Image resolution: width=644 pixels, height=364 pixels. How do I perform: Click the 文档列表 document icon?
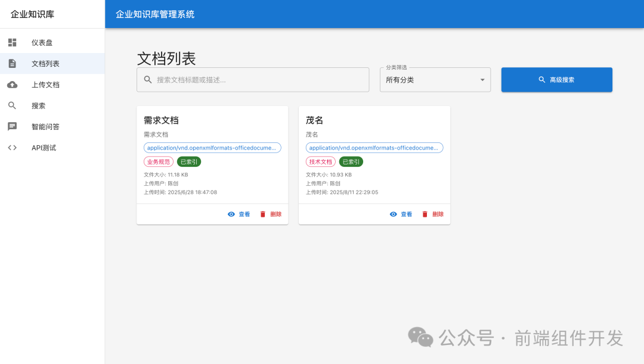click(12, 63)
